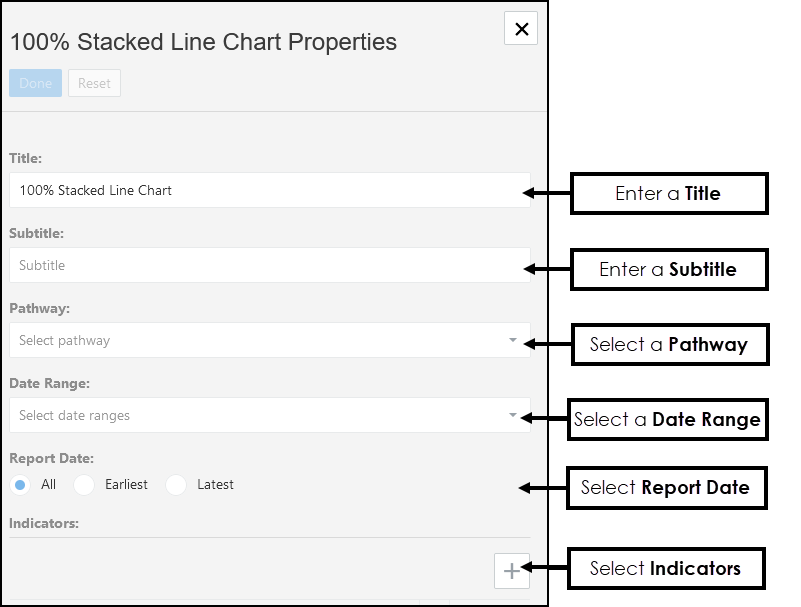Click the Select Report Date callout box
801x607 pixels.
click(x=665, y=488)
